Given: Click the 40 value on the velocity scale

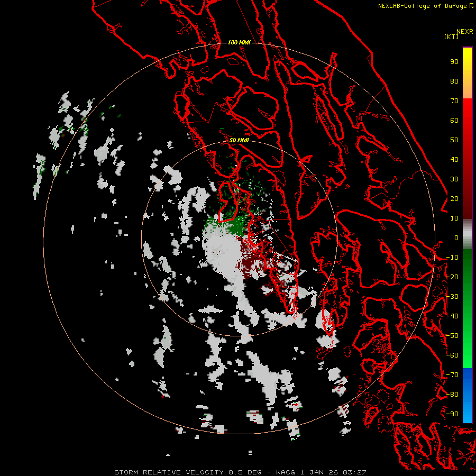Looking at the screenshot, I should [x=454, y=160].
